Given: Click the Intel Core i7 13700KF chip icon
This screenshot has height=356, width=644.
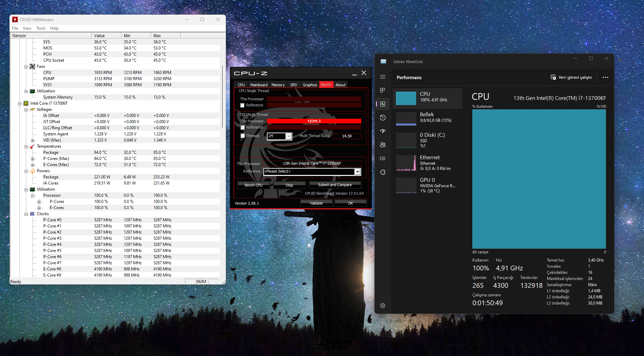Looking at the screenshot, I should [26, 103].
